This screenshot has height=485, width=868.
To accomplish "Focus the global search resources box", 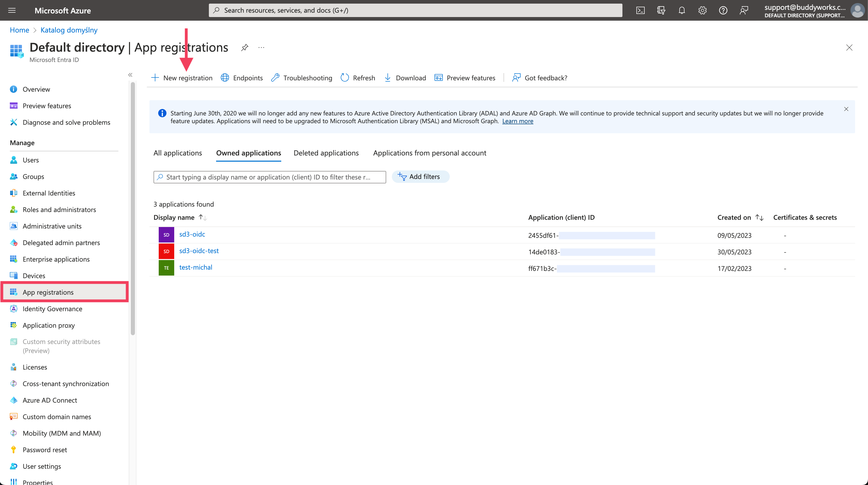I will [x=415, y=10].
